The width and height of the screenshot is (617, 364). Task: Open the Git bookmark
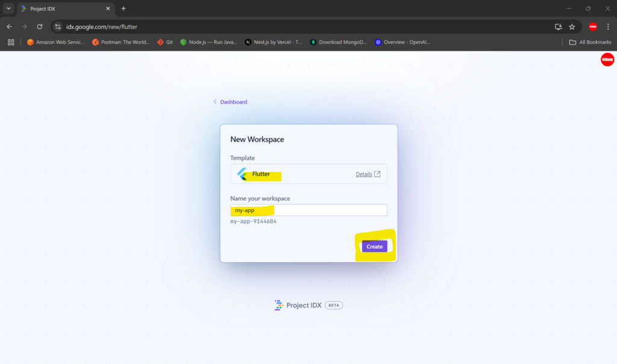click(165, 42)
